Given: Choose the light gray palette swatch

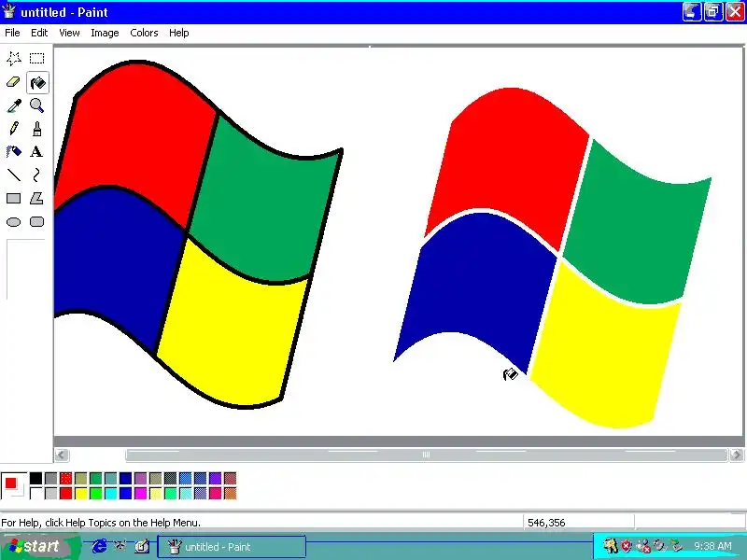Looking at the screenshot, I should click(x=50, y=493).
